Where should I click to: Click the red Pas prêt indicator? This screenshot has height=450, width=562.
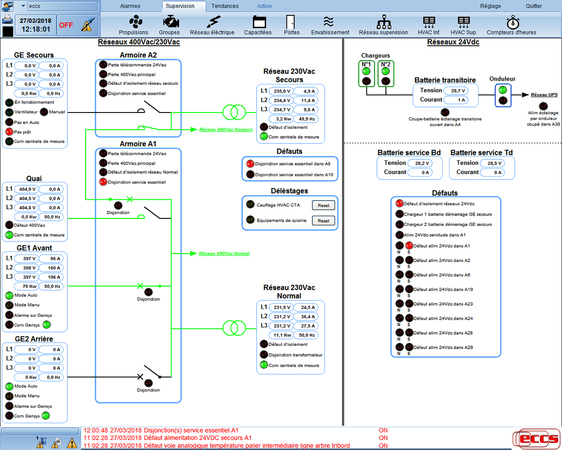click(9, 132)
